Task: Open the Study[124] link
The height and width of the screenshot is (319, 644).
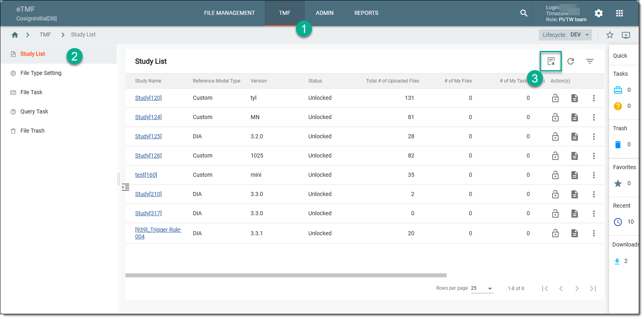Action: point(148,117)
